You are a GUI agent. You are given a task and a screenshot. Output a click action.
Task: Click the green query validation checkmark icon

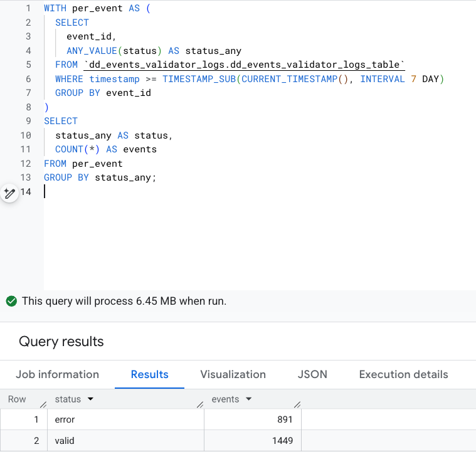[x=11, y=302]
